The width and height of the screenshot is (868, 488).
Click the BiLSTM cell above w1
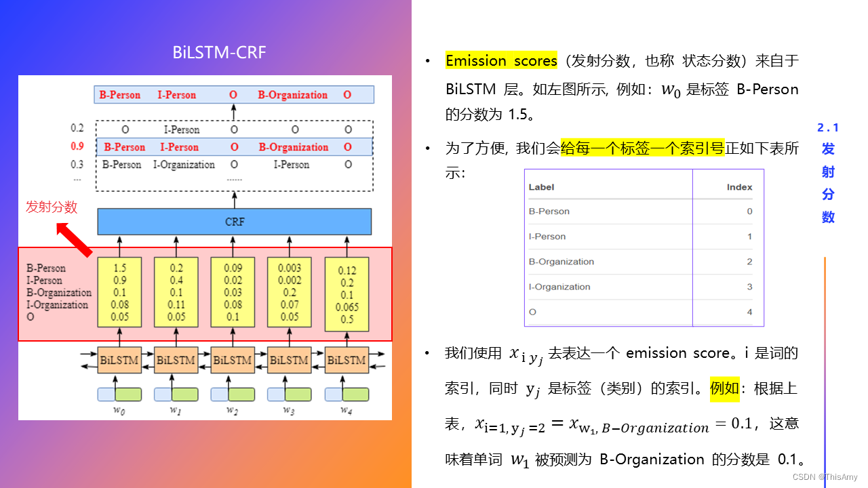[x=176, y=360]
